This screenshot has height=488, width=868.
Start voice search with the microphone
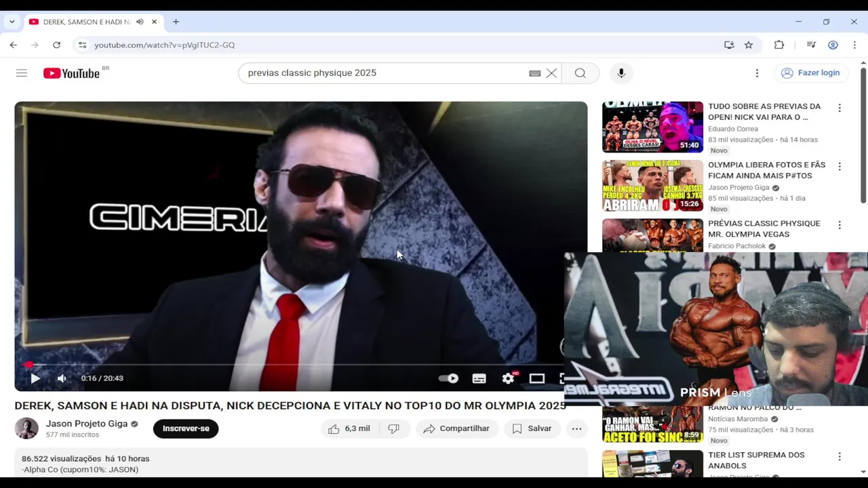point(621,73)
